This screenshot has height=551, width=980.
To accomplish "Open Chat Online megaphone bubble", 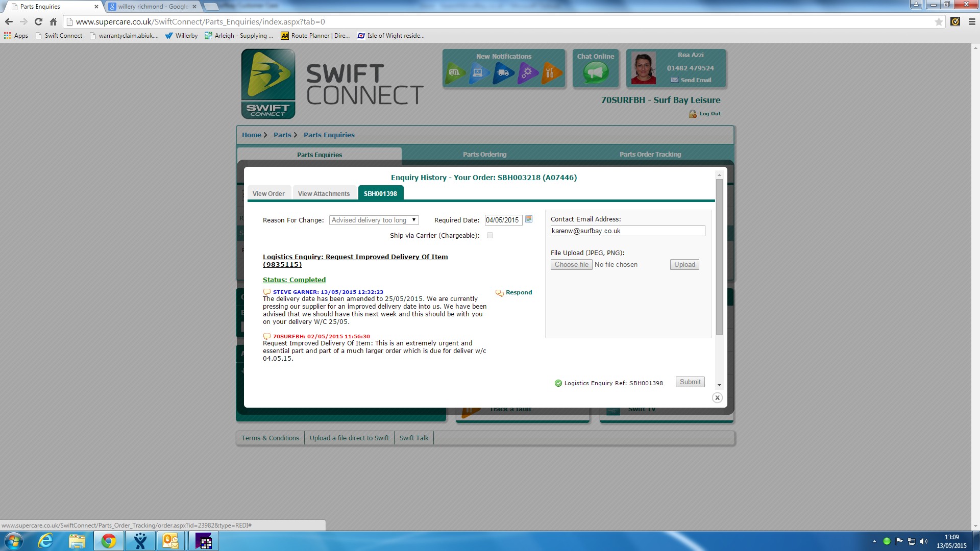I will coord(595,72).
